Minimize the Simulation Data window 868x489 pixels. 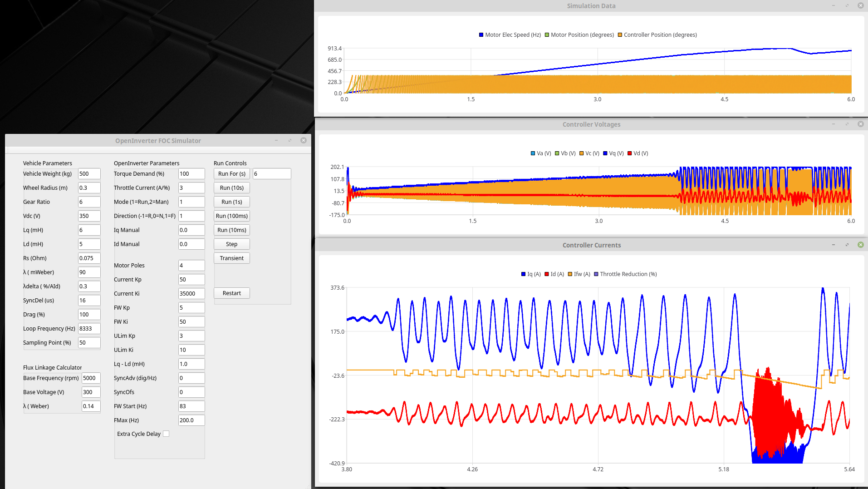click(x=833, y=5)
